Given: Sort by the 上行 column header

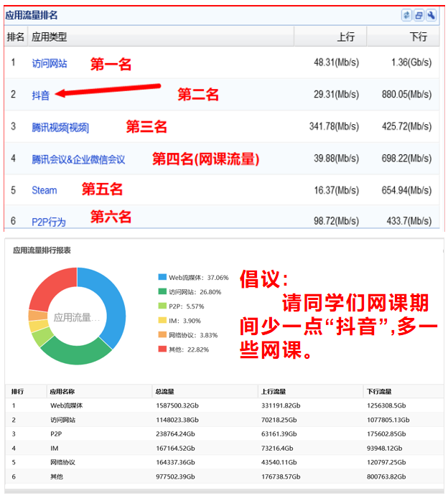Looking at the screenshot, I should 346,37.
